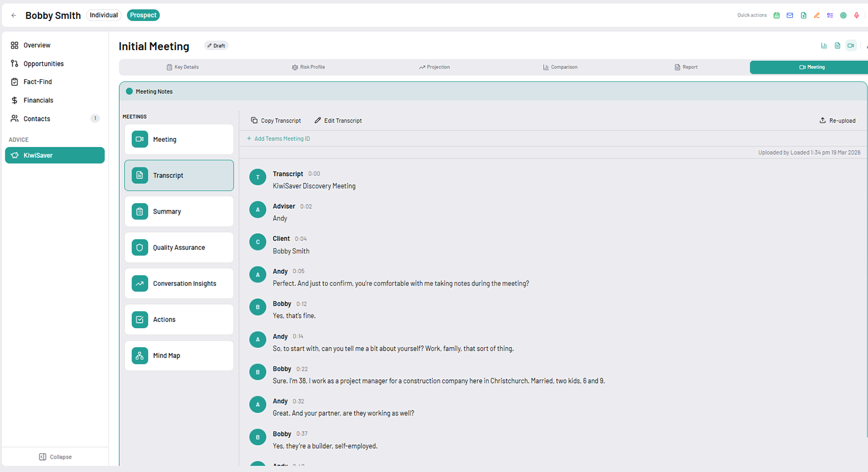
Task: Select KiwiSaver under Advice
Action: click(x=54, y=155)
